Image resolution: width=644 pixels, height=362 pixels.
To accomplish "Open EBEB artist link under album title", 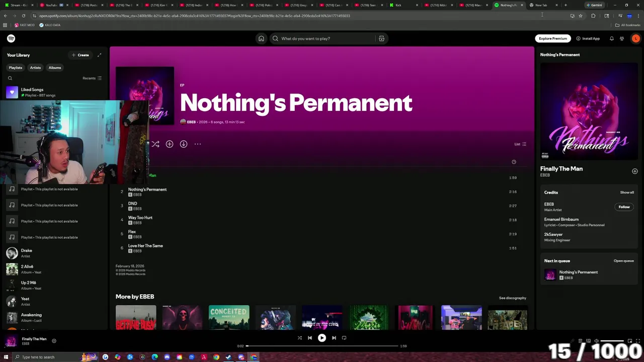I will 191,122.
